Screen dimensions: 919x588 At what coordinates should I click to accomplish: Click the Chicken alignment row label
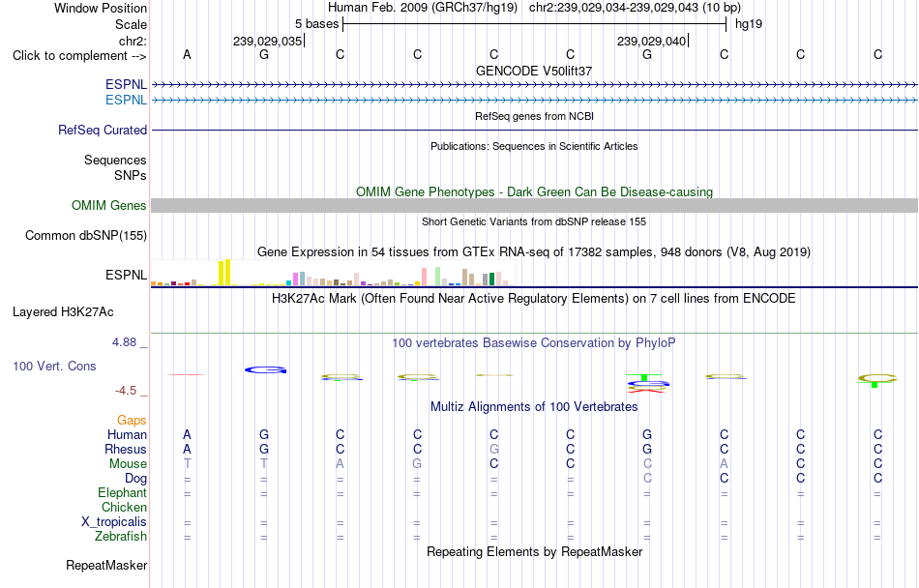pyautogui.click(x=124, y=507)
